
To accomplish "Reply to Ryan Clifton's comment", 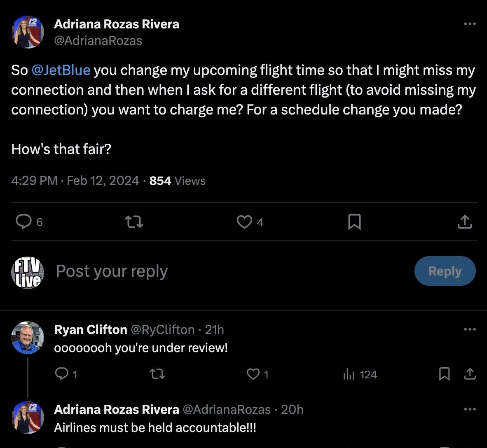I will coord(62,374).
